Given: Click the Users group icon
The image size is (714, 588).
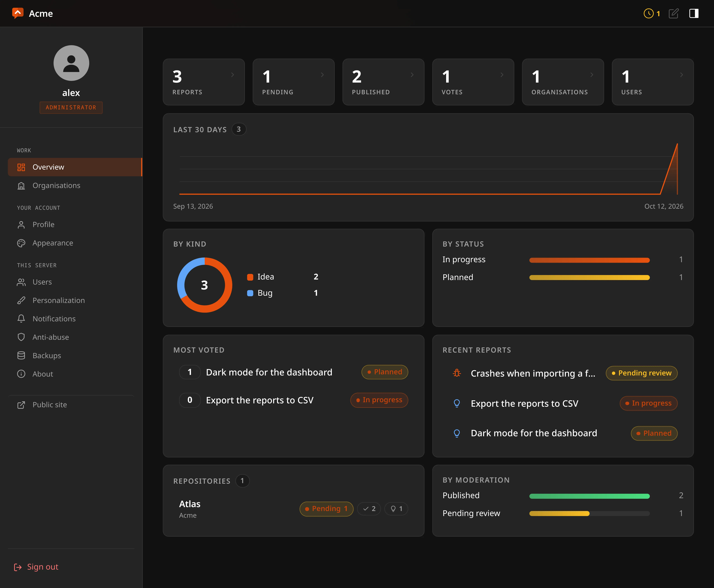Looking at the screenshot, I should tap(21, 282).
